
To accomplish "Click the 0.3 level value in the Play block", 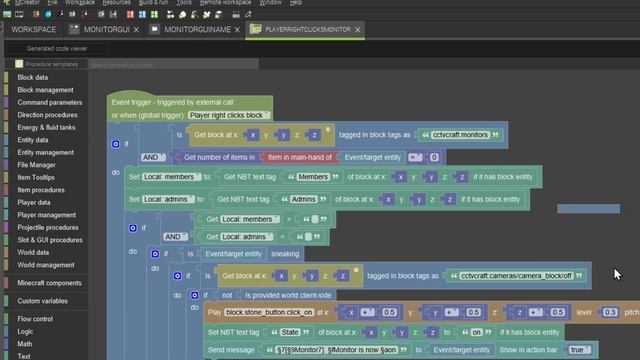I will point(610,312).
